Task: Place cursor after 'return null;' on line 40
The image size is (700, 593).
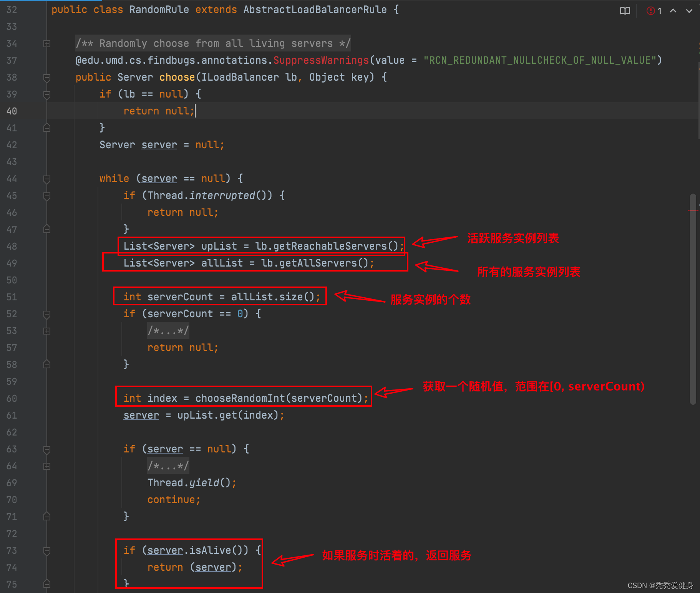Action: 196,111
